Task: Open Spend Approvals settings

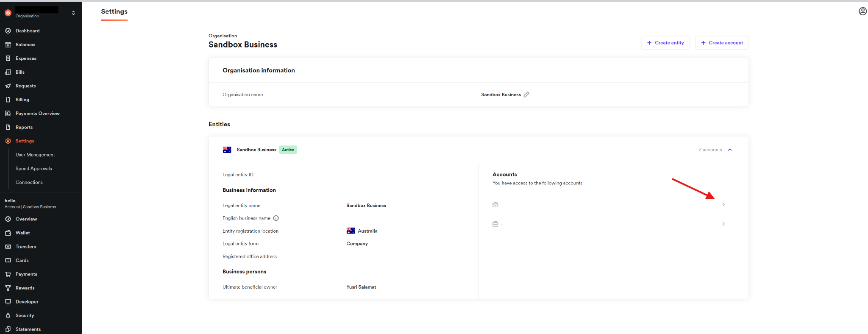Action: (34, 168)
